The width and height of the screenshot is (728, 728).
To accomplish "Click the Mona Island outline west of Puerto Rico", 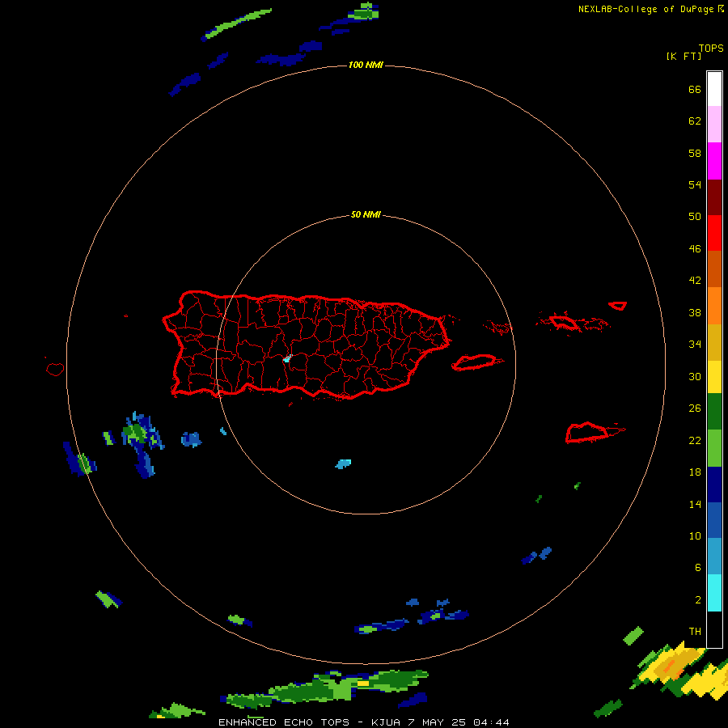I will coord(55,369).
